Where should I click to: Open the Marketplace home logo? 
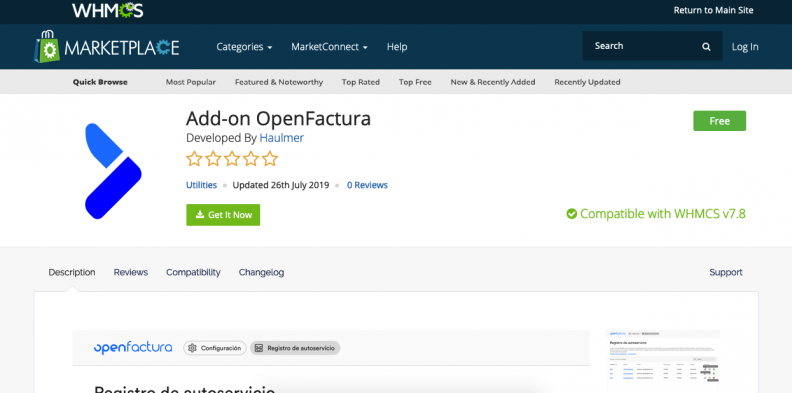coord(107,47)
